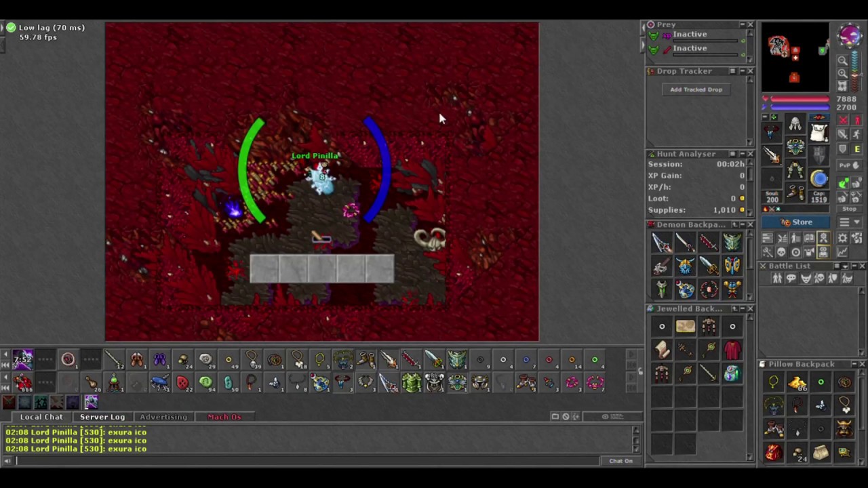Select the map parchment in Jewelled Backpack

pyautogui.click(x=685, y=327)
